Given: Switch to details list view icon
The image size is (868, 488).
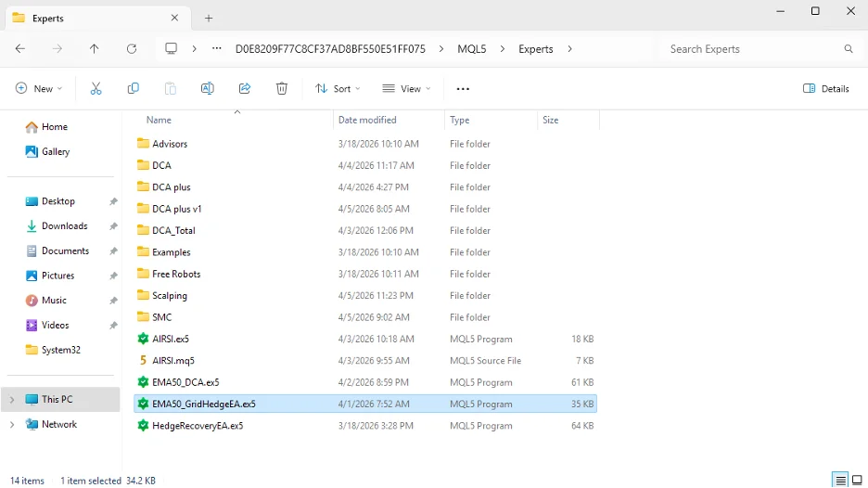Looking at the screenshot, I should coord(840,481).
